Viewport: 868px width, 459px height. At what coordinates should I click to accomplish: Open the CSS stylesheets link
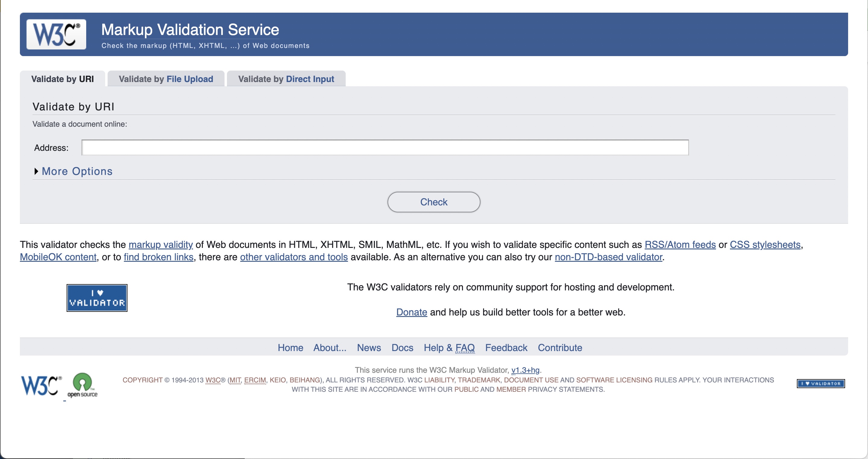tap(765, 245)
